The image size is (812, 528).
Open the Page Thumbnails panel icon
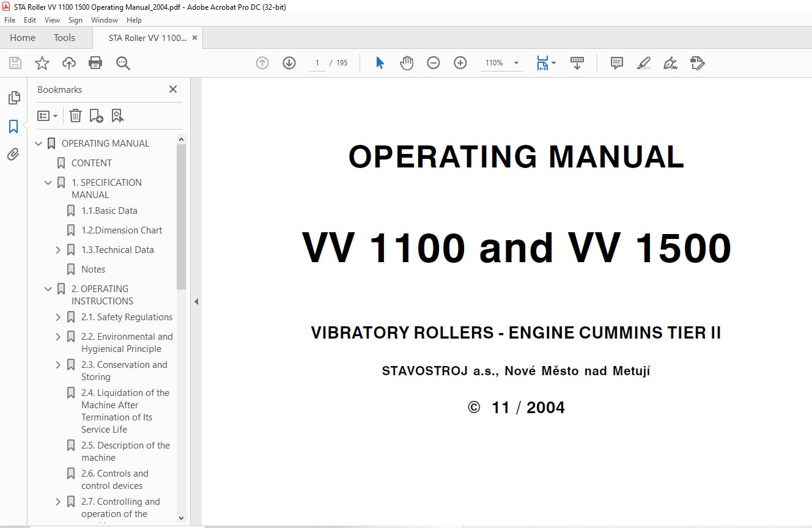(x=13, y=98)
